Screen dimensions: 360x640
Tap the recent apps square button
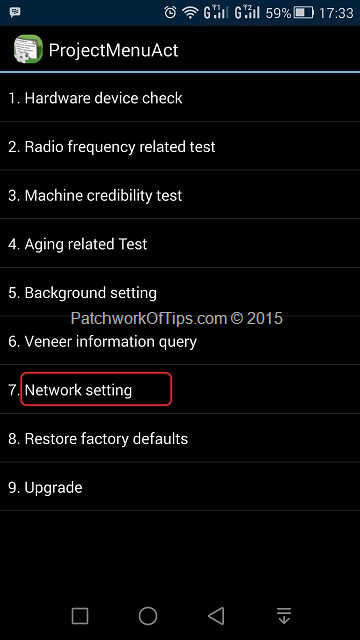point(80,616)
